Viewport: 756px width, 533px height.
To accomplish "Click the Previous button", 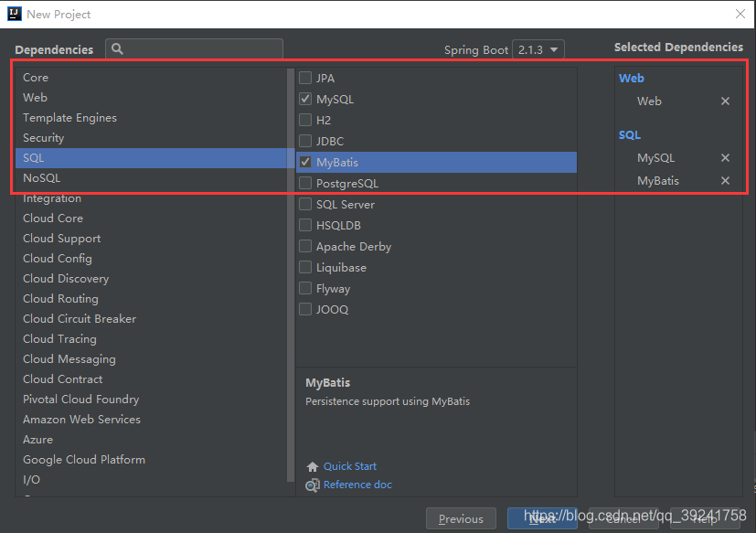I will tap(461, 519).
